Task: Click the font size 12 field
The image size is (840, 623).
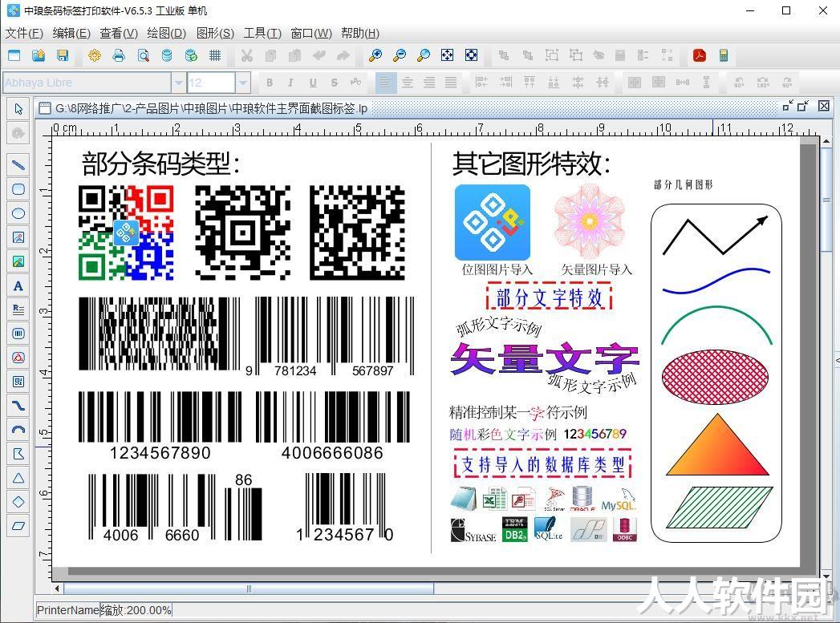Action: click(211, 83)
